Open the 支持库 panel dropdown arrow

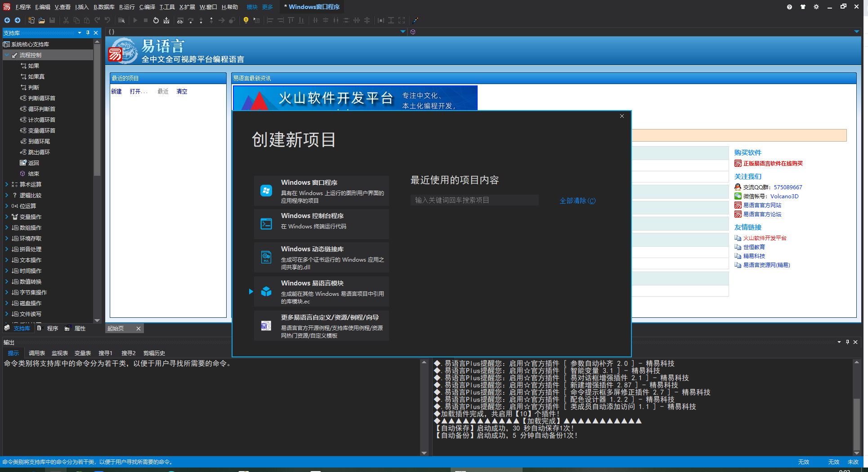(x=80, y=33)
